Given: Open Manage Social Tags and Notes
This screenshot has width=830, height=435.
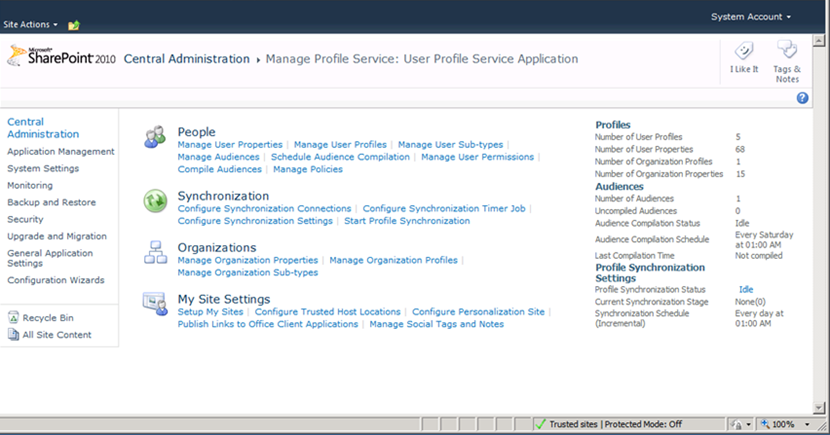Looking at the screenshot, I should (x=437, y=324).
